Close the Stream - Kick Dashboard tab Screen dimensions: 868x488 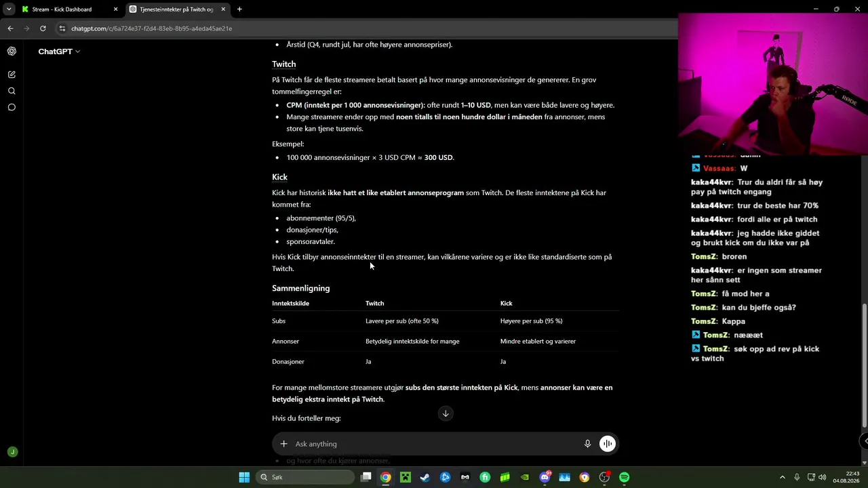click(x=115, y=9)
